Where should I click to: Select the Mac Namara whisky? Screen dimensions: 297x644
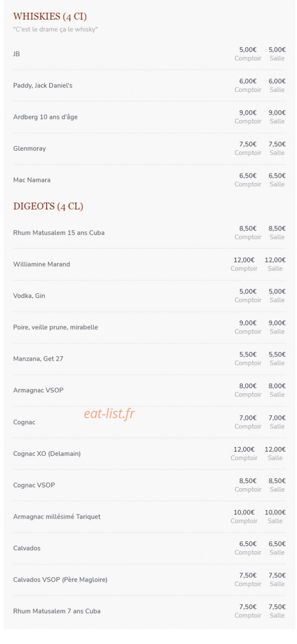[32, 180]
